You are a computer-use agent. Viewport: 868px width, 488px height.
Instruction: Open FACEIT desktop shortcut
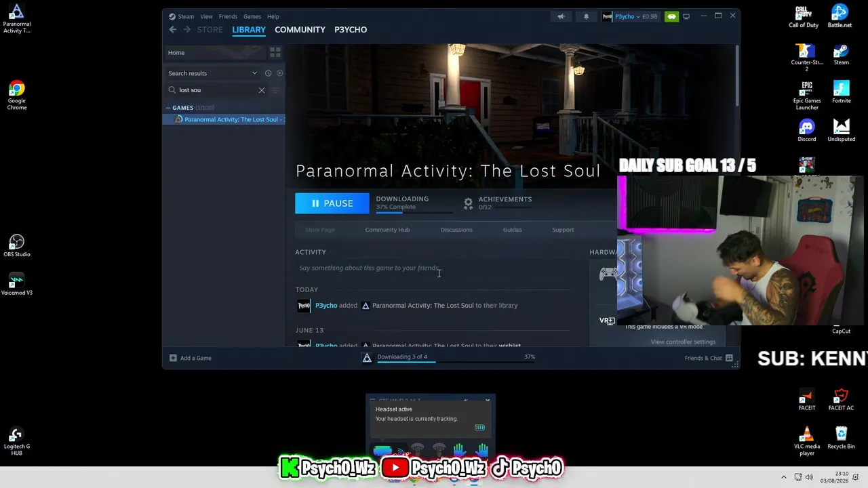click(x=807, y=400)
